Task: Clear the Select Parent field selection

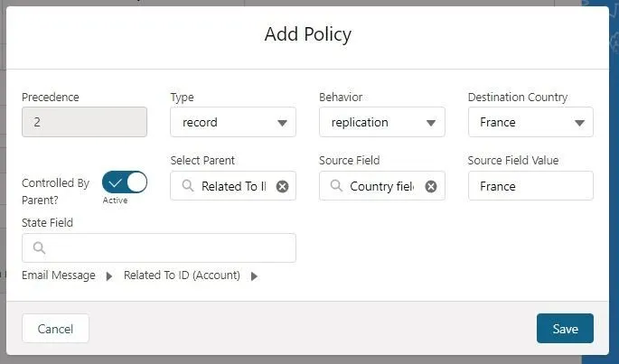Action: [x=282, y=186]
